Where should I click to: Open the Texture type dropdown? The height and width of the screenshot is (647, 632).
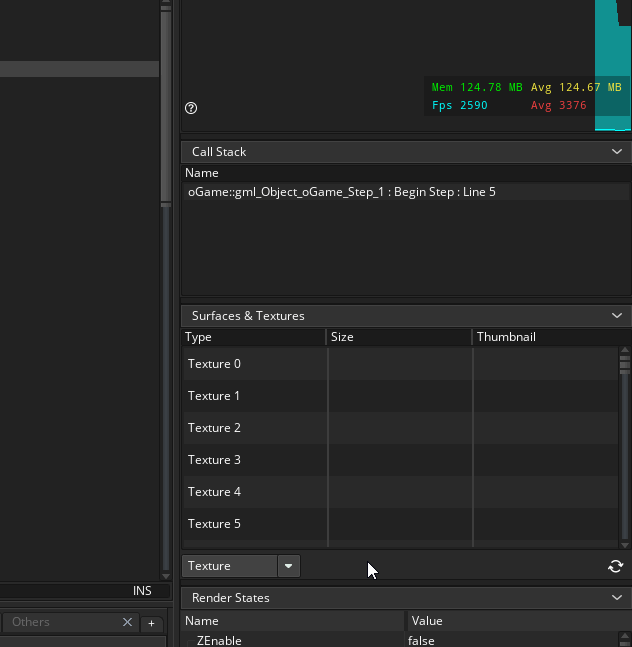(x=288, y=566)
